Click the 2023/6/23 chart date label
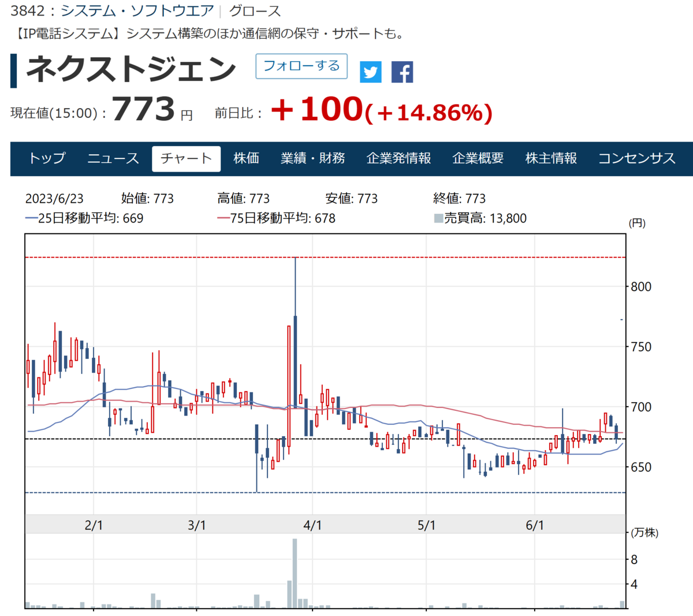 pos(54,199)
